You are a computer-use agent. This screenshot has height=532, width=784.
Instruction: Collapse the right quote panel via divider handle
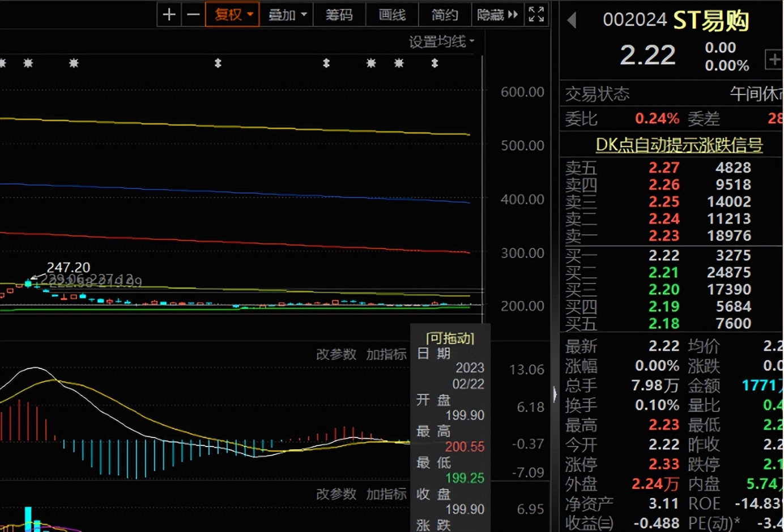pyautogui.click(x=555, y=393)
